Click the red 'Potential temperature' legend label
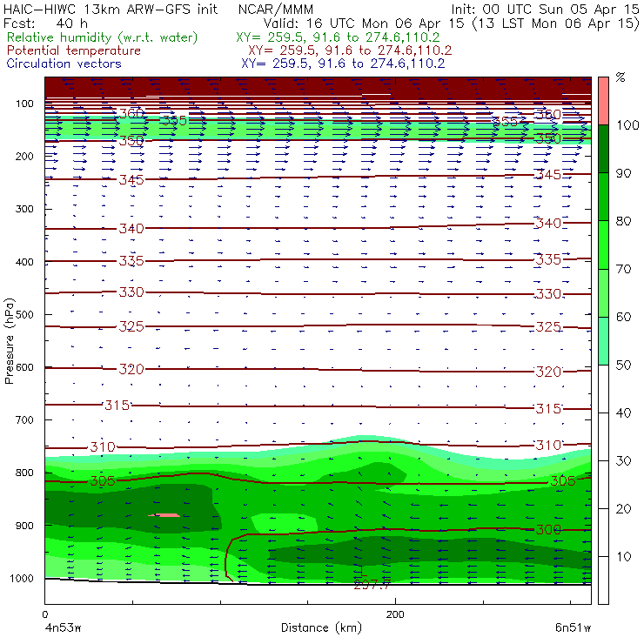Image resolution: width=644 pixels, height=644 pixels. click(x=74, y=50)
